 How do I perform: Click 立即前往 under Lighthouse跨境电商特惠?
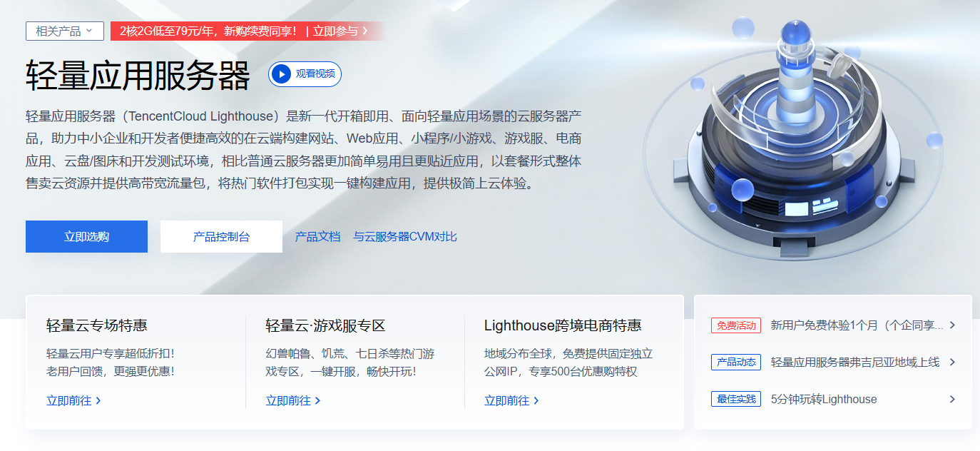click(x=511, y=400)
